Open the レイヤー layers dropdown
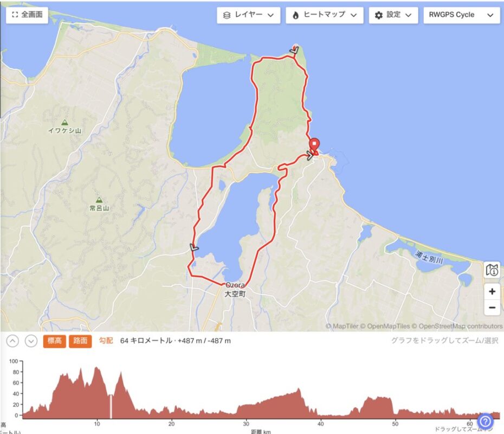The height and width of the screenshot is (434, 504). pos(248,15)
